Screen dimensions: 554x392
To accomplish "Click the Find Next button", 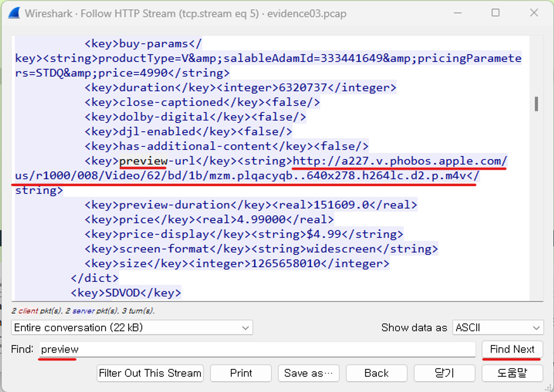I will pyautogui.click(x=512, y=349).
